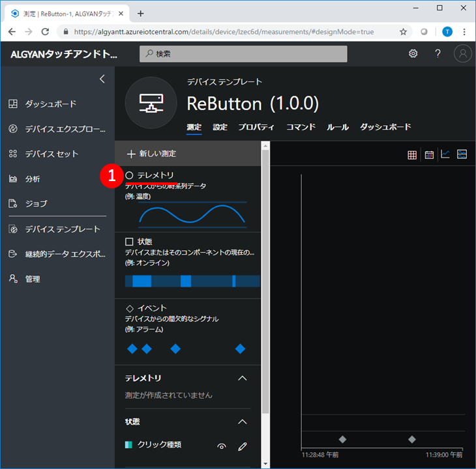
Task: Open the user account avatar
Action: [x=463, y=53]
